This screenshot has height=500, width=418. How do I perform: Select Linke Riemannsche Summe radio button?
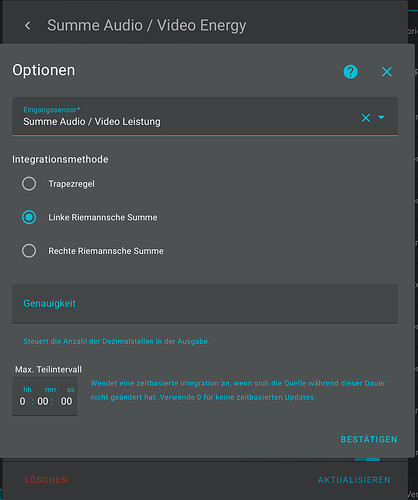point(29,217)
